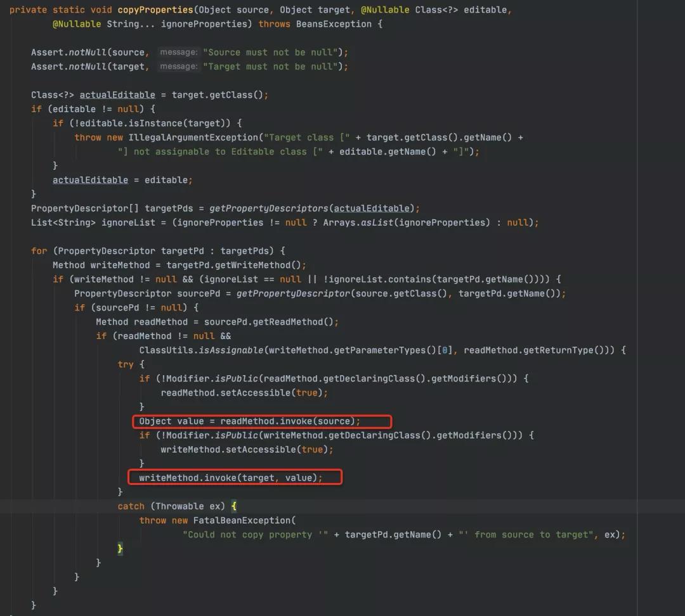This screenshot has height=616, width=685.
Task: Click the "' from source to target" string
Action: click(x=526, y=535)
